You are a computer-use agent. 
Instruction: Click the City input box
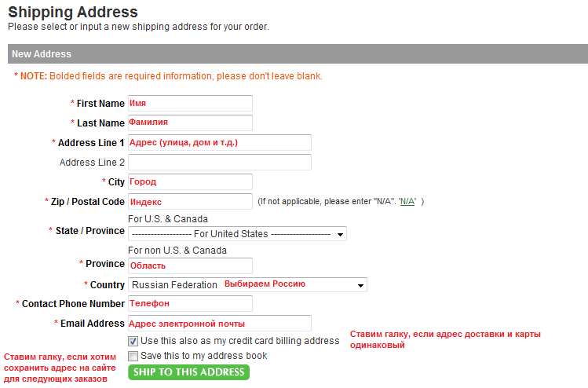click(189, 182)
